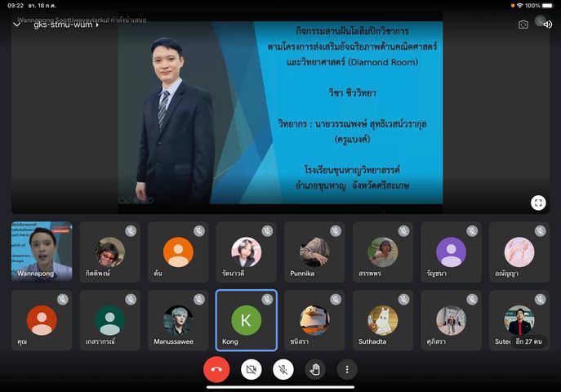
Task: Change audio output via the speaker icon
Action: tap(547, 24)
